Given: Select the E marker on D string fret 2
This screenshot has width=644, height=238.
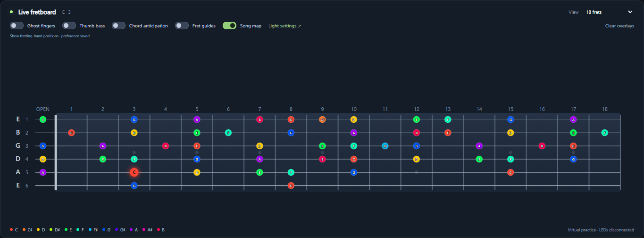Looking at the screenshot, I should pyautogui.click(x=103, y=159).
